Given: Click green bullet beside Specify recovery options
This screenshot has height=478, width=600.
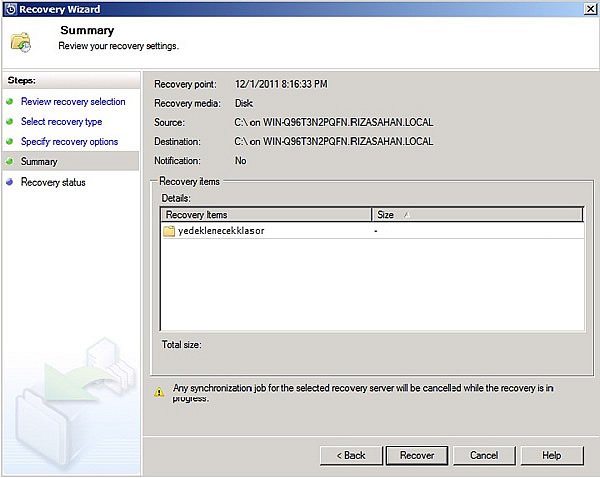Looking at the screenshot, I should tap(10, 142).
